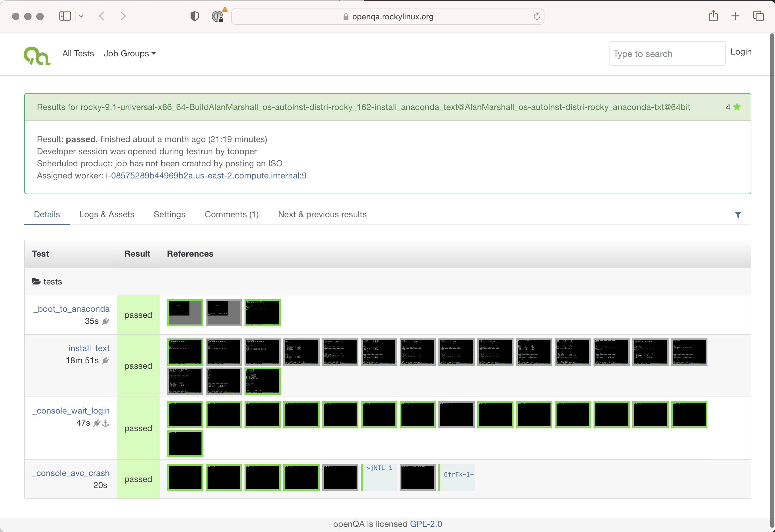Follow the assigned worker link
This screenshot has height=532, width=775.
pos(205,175)
